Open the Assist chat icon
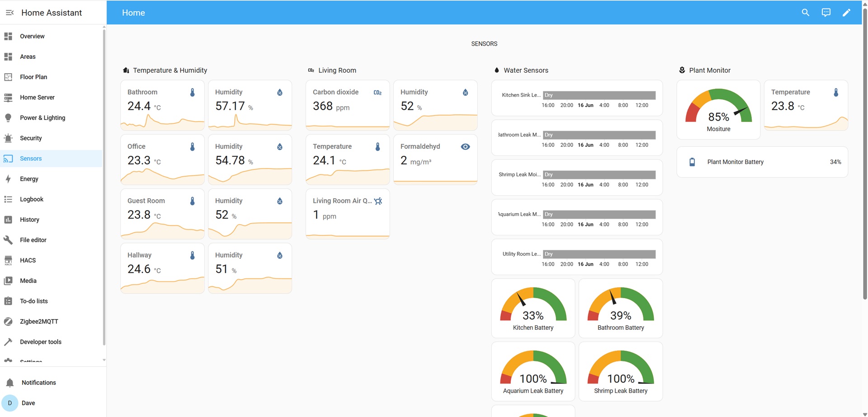Viewport: 868px width, 417px height. [826, 13]
